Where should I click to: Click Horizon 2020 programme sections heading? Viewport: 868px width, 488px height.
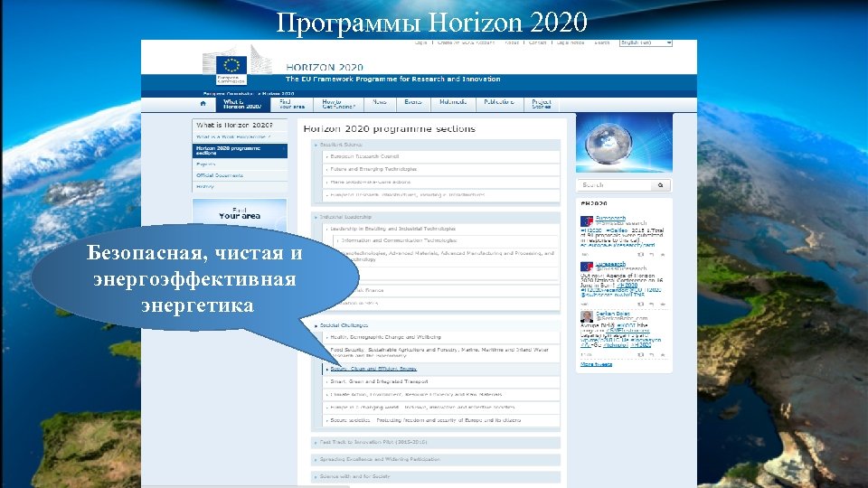point(389,129)
